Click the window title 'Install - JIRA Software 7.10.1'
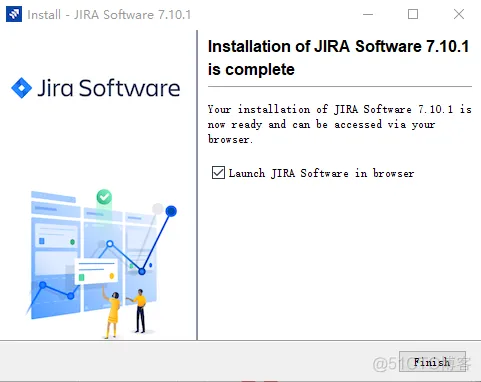Screen dimensions: 481x382 pos(109,15)
